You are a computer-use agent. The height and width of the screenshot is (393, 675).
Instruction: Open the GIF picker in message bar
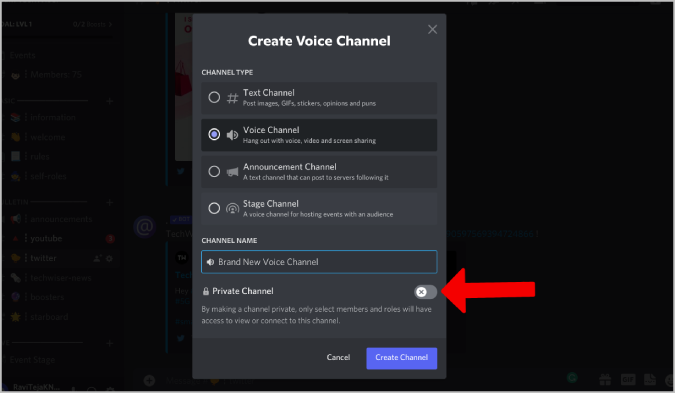628,379
